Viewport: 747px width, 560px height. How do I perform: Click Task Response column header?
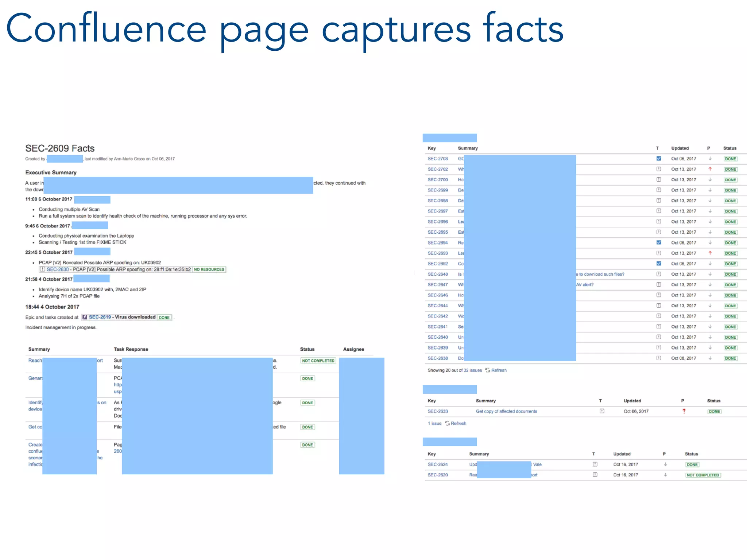[x=131, y=349]
